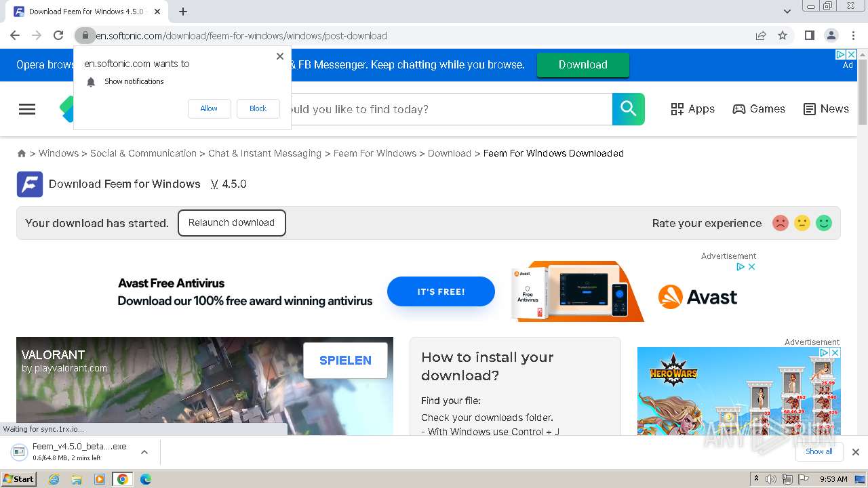Open the Games section

click(759, 109)
